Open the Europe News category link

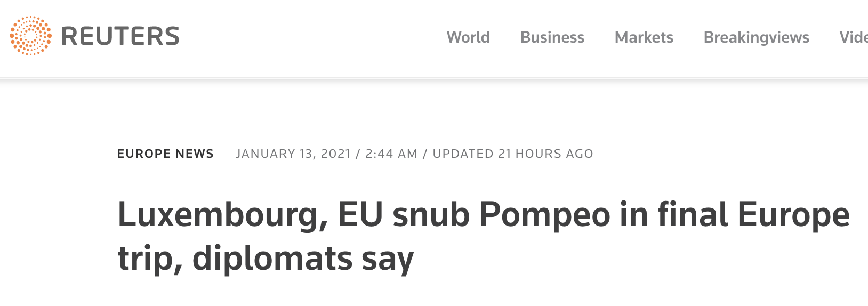[x=165, y=154]
